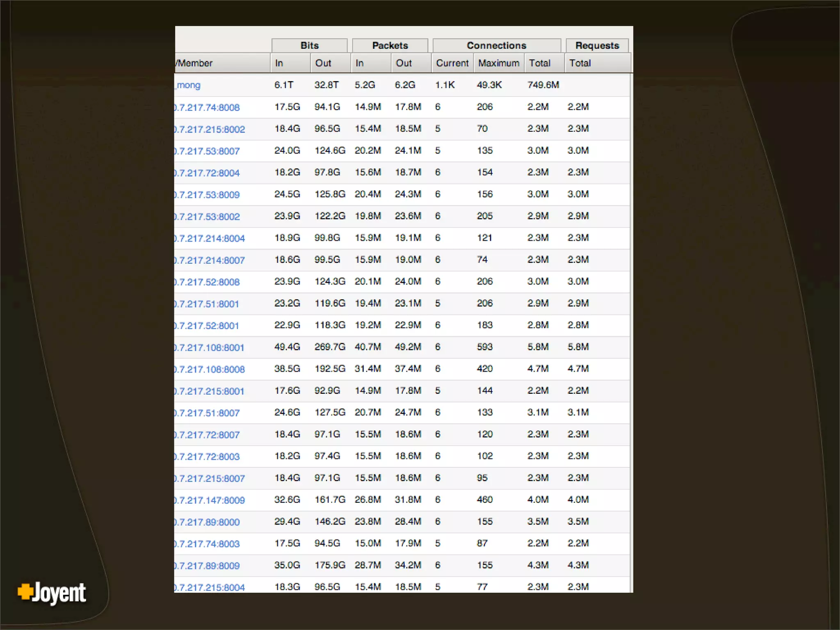The image size is (840, 630).
Task: Open member link .7.217.215:8004
Action: click(x=210, y=587)
